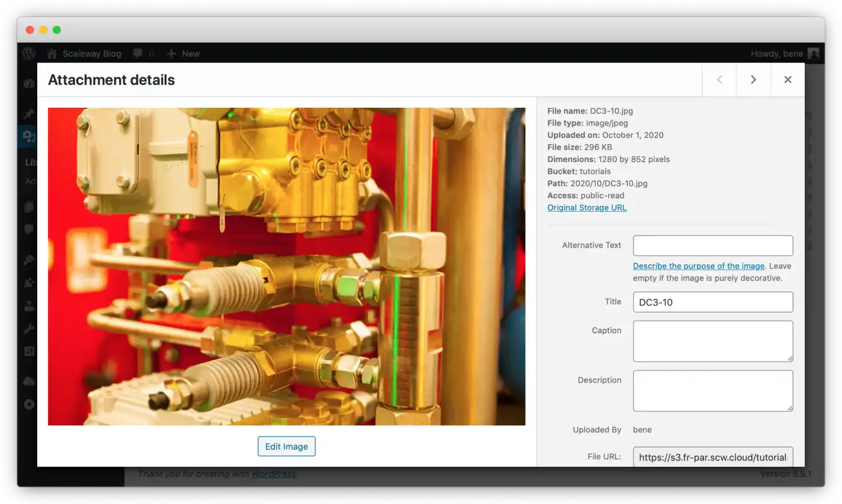Open the + New content menu
This screenshot has height=504, width=842.
183,54
